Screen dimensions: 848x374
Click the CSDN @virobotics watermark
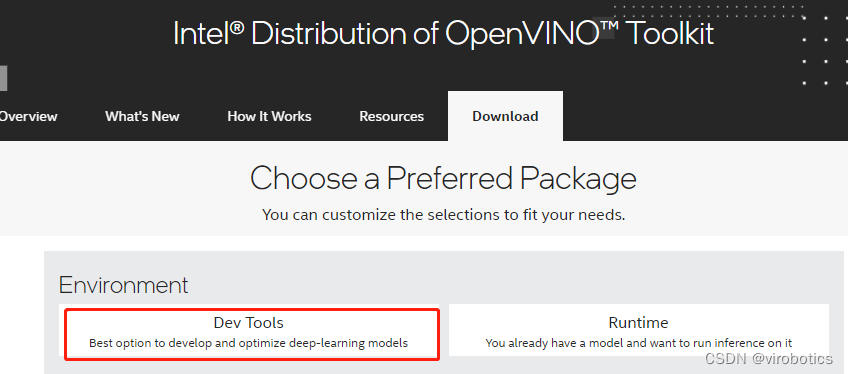pos(769,358)
